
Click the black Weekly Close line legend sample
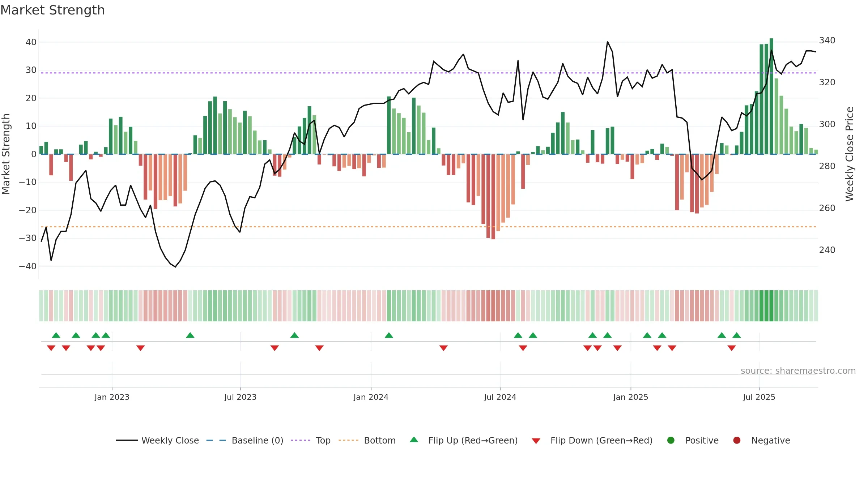(x=127, y=440)
